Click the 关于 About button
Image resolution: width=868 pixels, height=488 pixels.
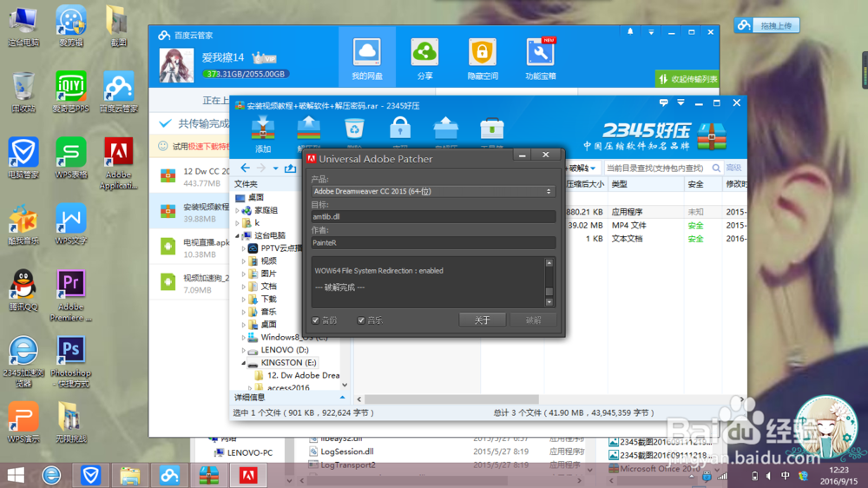click(482, 320)
